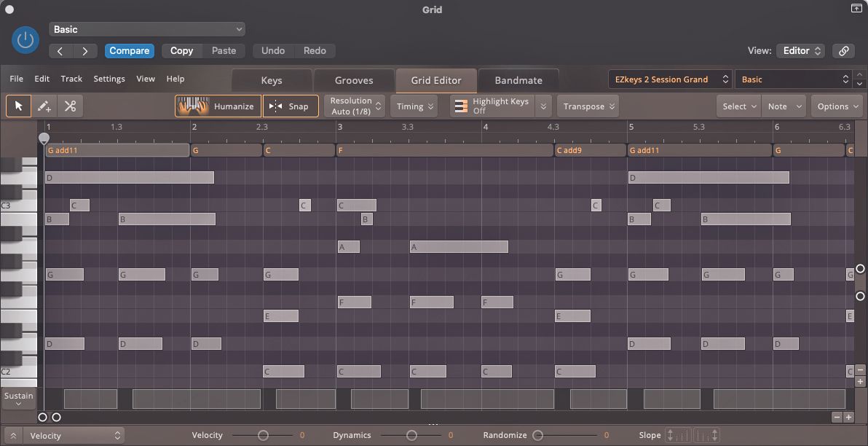Click the Copy button

[x=181, y=51]
